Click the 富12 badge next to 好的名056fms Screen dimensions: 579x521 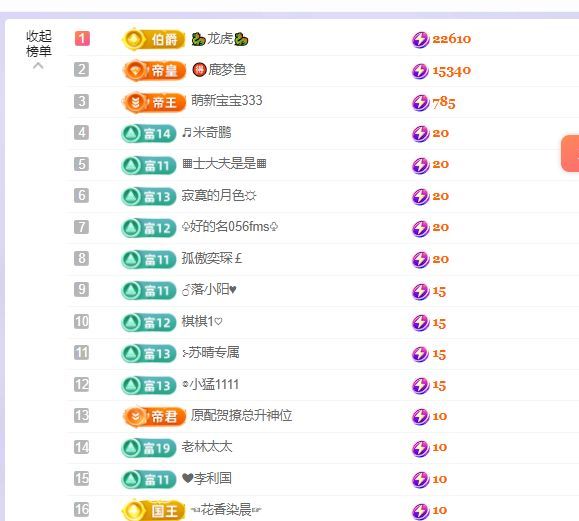[x=148, y=228]
